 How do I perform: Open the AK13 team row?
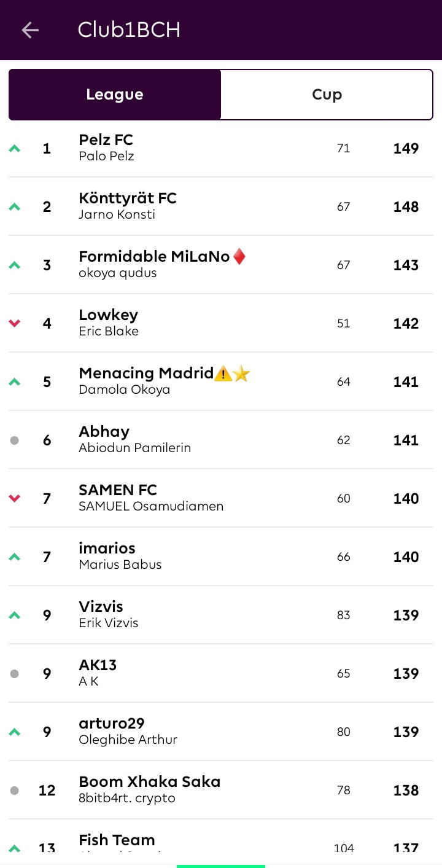tap(221, 673)
